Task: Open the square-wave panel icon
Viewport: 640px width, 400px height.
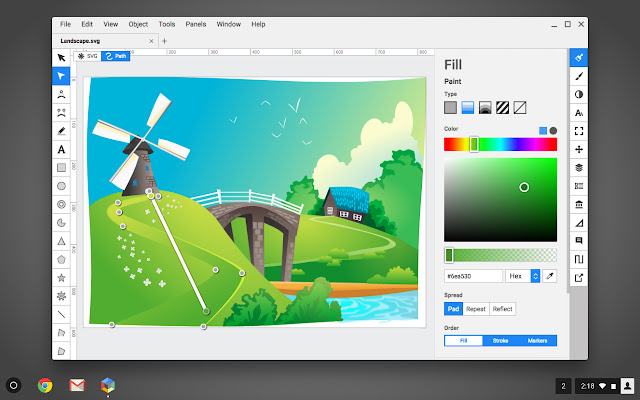Action: click(579, 259)
